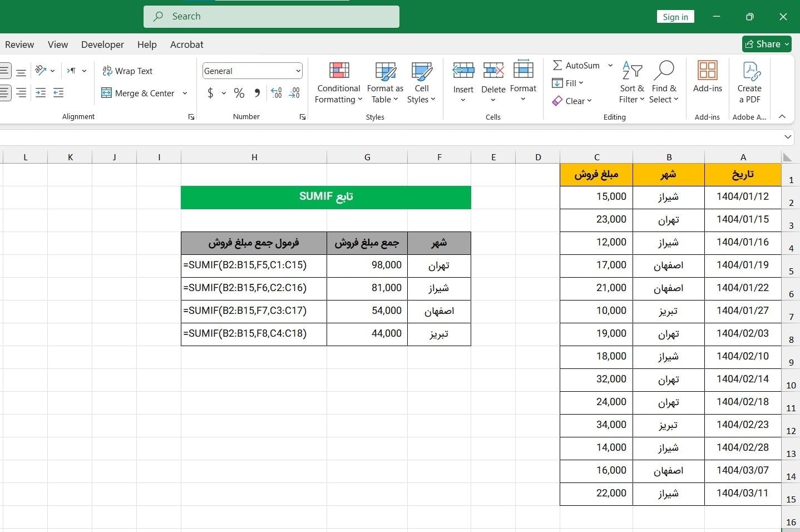Click the Share button

pos(767,44)
